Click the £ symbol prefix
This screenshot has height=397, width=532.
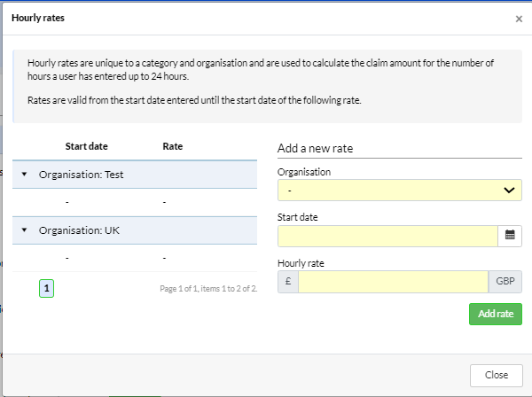tap(288, 282)
